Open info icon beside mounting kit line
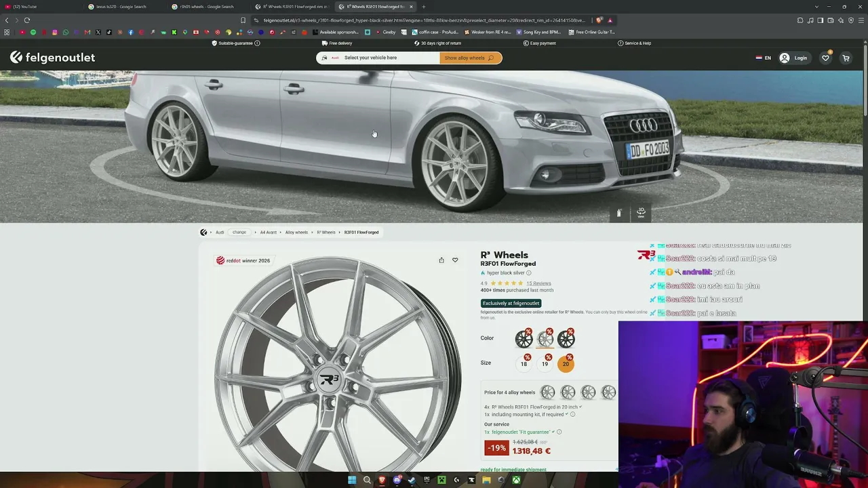Screen dimensions: 868x488 tap(572, 414)
